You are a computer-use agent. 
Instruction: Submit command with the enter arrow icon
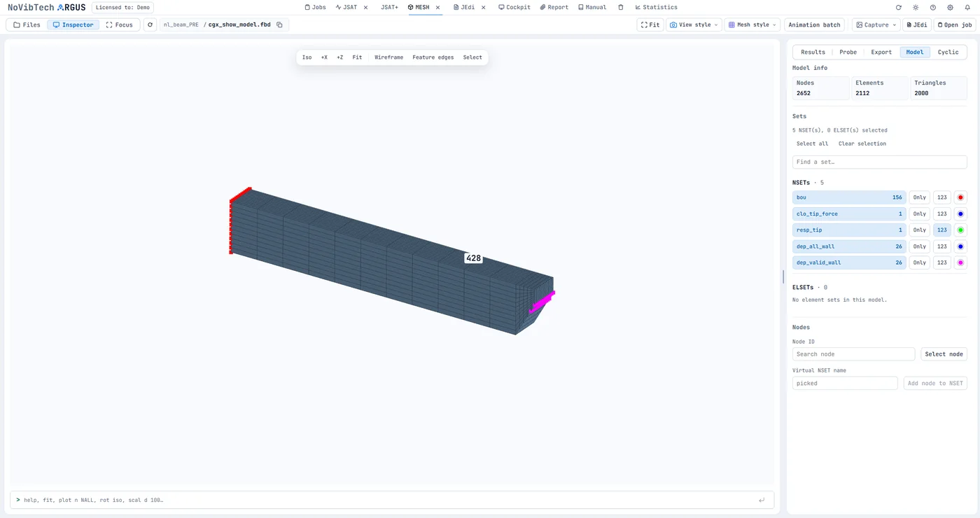[762, 500]
